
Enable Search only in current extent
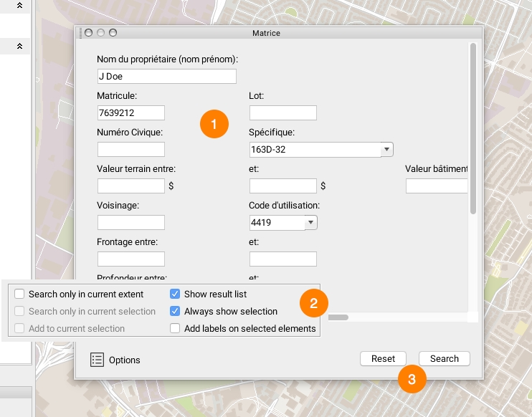(x=19, y=294)
